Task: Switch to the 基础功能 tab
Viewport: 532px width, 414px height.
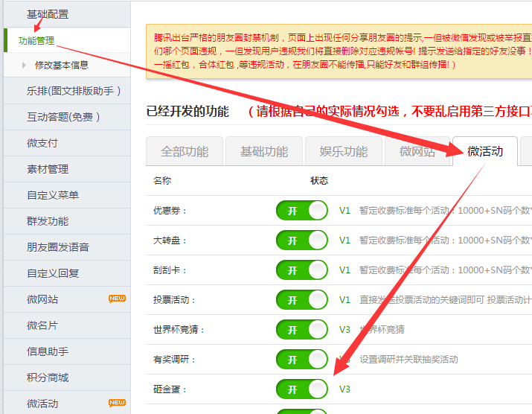Action: (x=263, y=151)
